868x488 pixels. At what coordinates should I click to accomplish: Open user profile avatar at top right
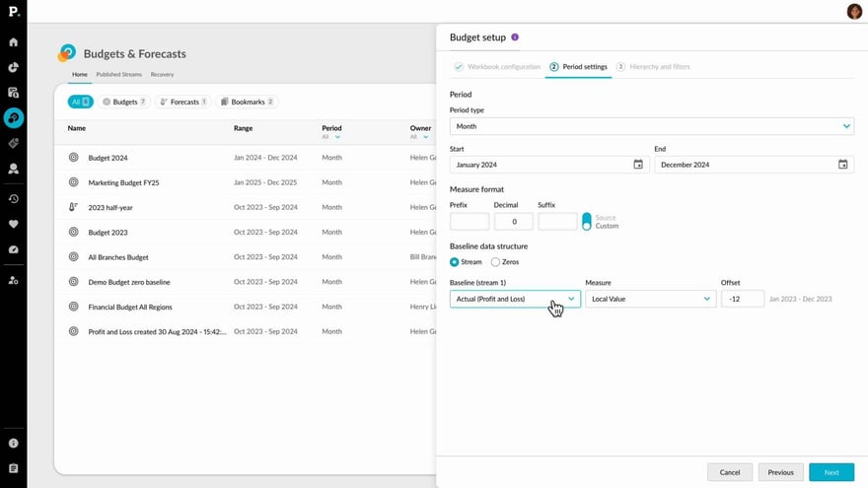854,12
